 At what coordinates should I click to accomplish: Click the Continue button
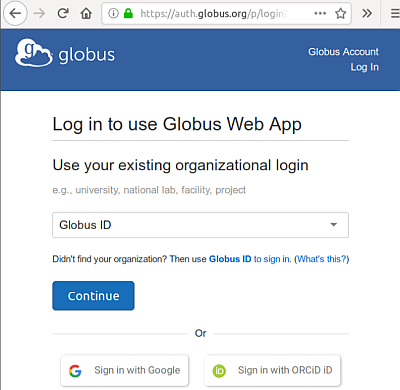point(93,296)
